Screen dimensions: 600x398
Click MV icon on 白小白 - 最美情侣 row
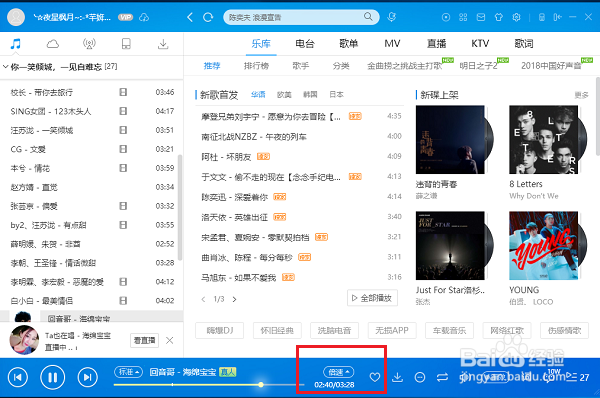(x=123, y=300)
